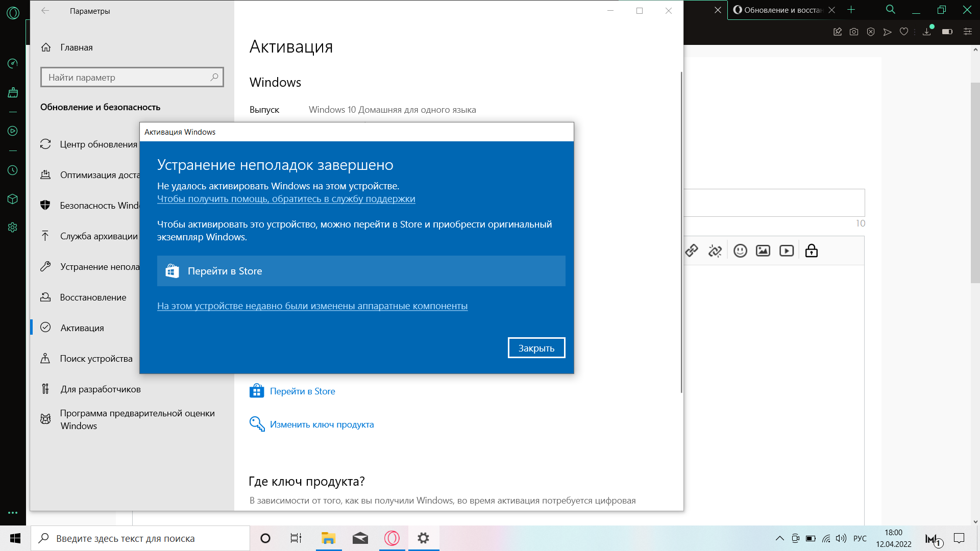980x551 pixels.
Task: Click the 'Найти параметр' search field
Action: coord(132,77)
